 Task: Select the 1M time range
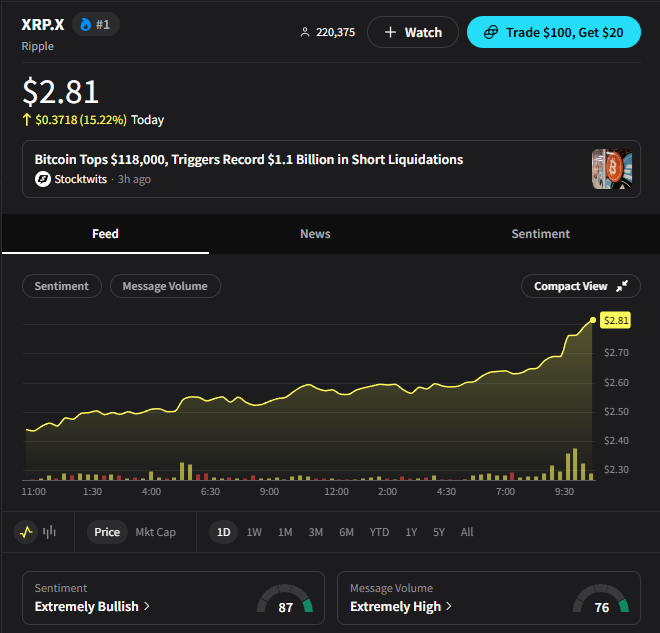[285, 532]
